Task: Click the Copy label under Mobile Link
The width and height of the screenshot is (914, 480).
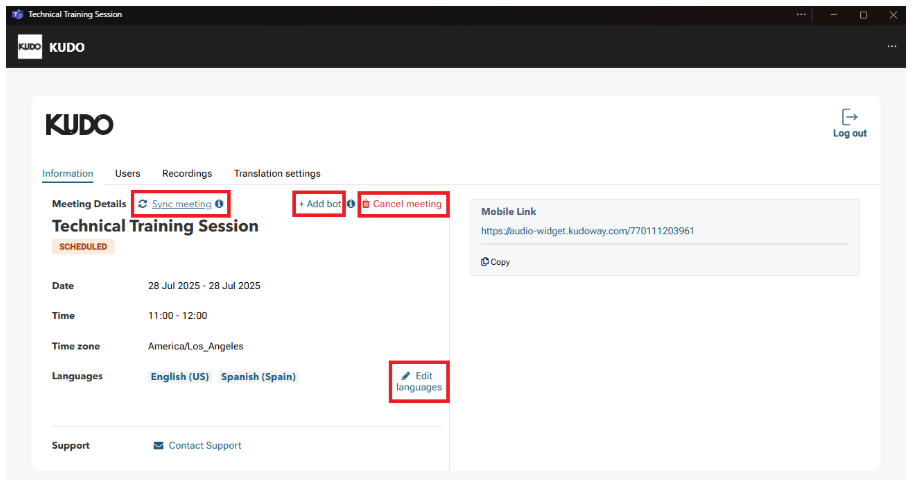Action: click(x=500, y=262)
